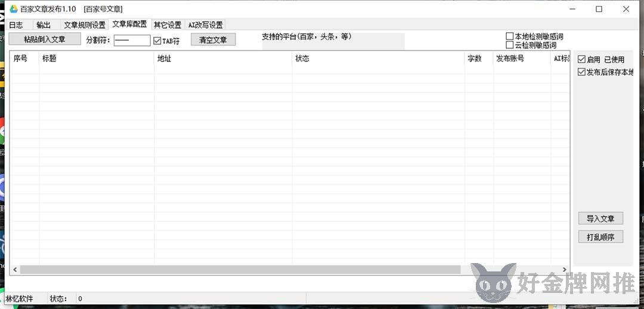
Task: Click the 导入文章 button
Action: (x=600, y=218)
